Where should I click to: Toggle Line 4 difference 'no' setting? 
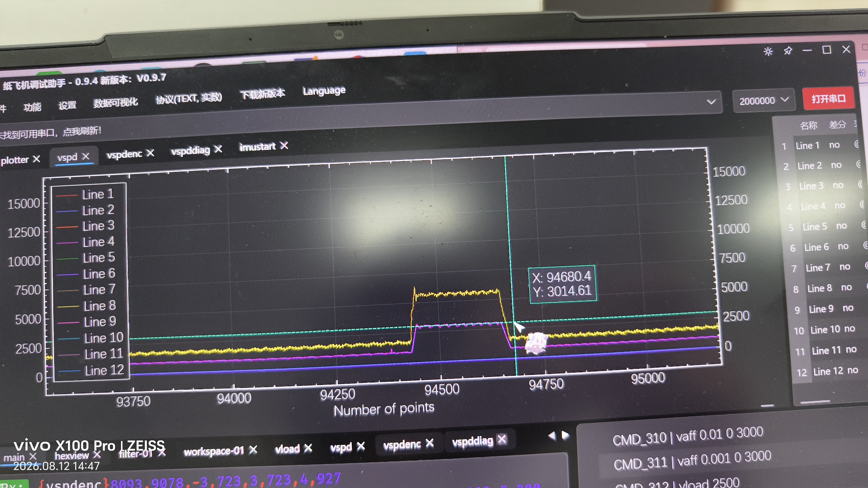[840, 205]
